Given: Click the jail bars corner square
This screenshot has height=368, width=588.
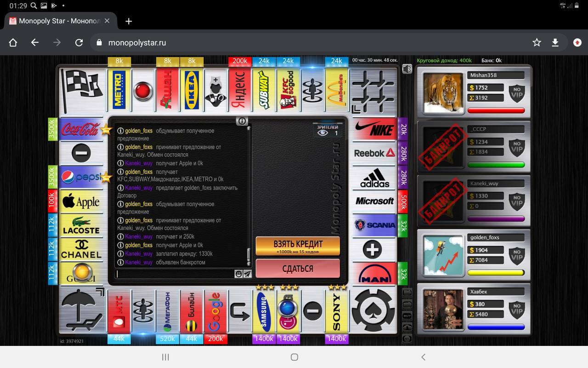Looking at the screenshot, I should point(374,91).
